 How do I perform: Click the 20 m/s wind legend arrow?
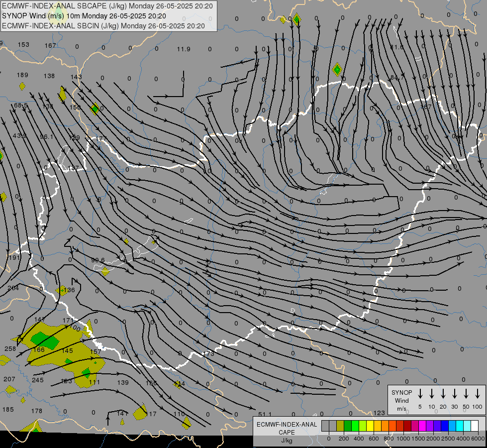point(443,394)
